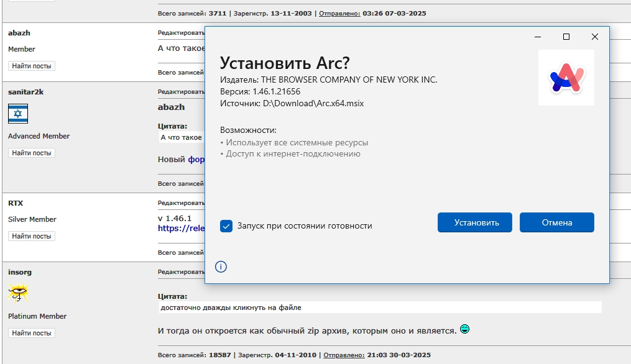The width and height of the screenshot is (631, 364).
Task: Close the Arc installer window
Action: pos(595,37)
